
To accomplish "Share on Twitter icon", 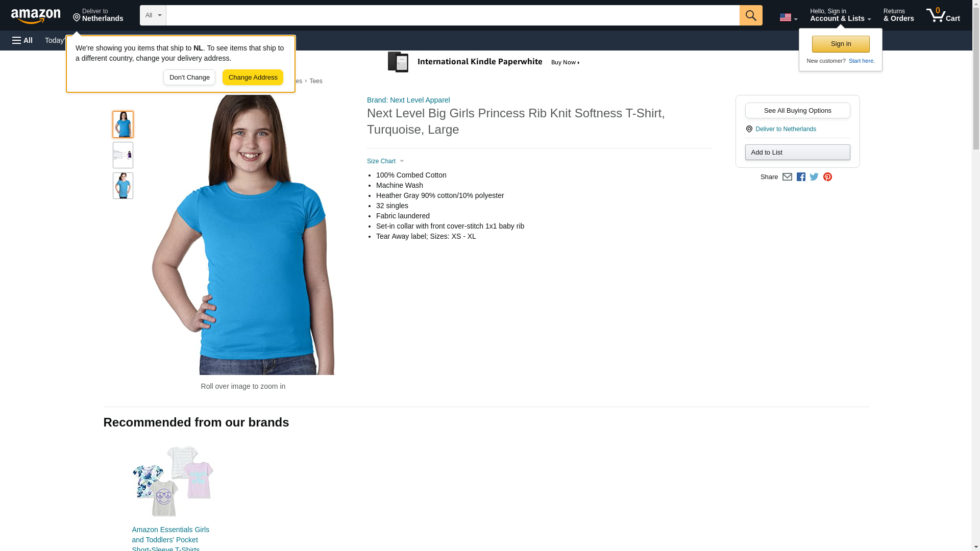I will point(814,177).
